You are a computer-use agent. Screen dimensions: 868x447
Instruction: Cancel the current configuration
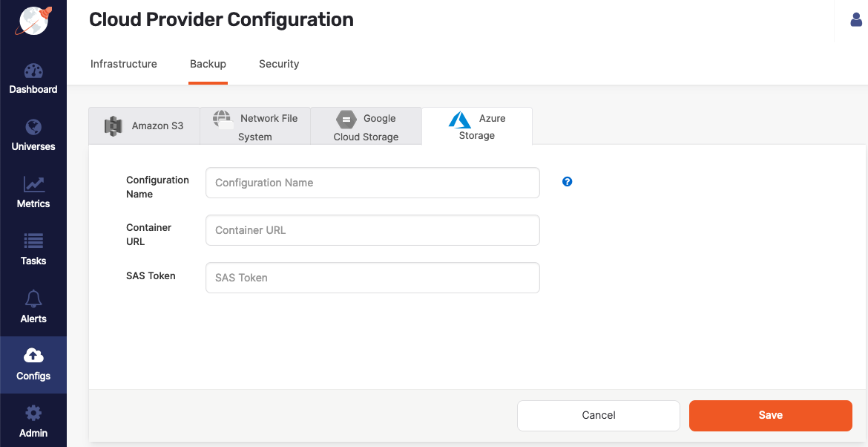click(598, 415)
